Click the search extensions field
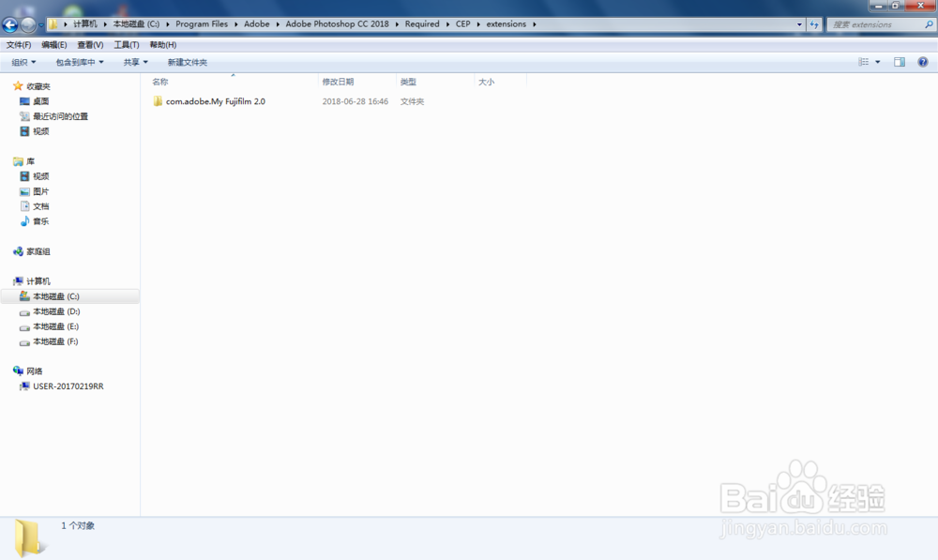 coord(876,24)
